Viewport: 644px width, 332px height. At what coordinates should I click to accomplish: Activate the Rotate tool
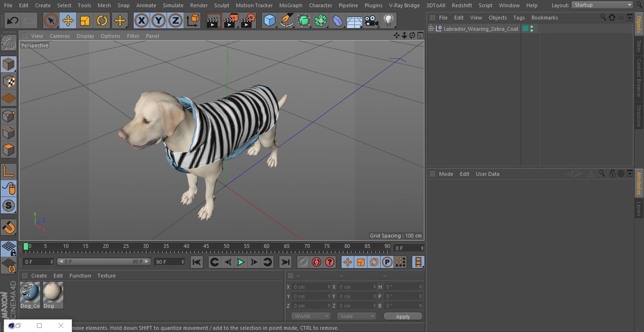click(x=102, y=21)
